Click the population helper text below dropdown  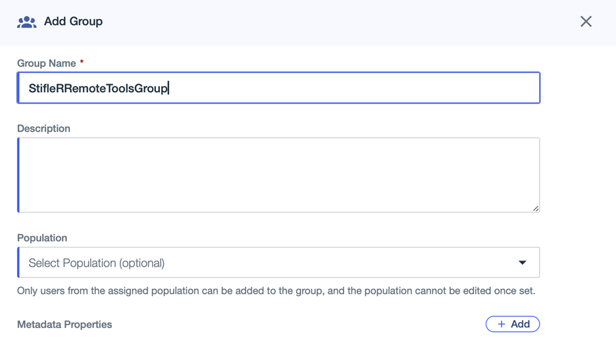(276, 290)
